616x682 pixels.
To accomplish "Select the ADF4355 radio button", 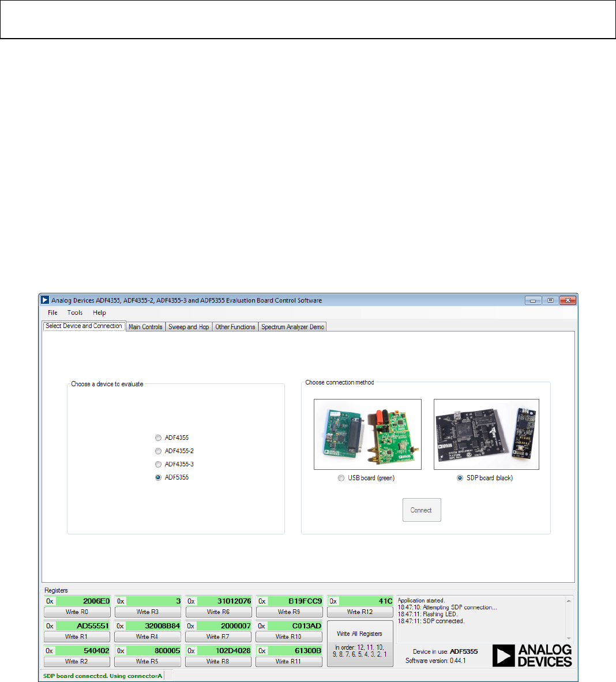I will tap(159, 438).
